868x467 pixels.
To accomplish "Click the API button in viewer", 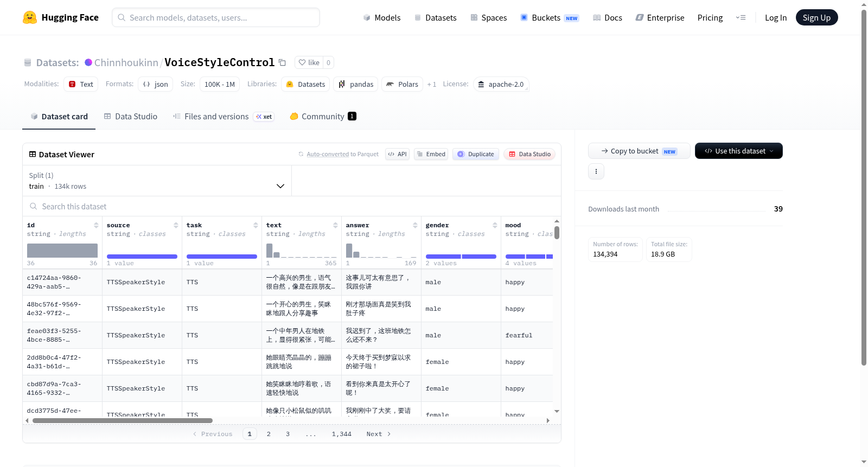I will (x=397, y=154).
